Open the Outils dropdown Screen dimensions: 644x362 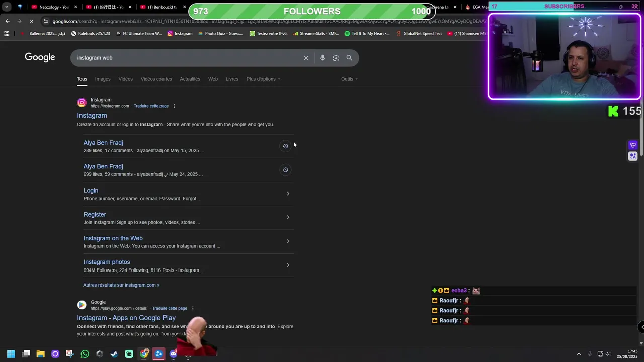click(x=349, y=79)
